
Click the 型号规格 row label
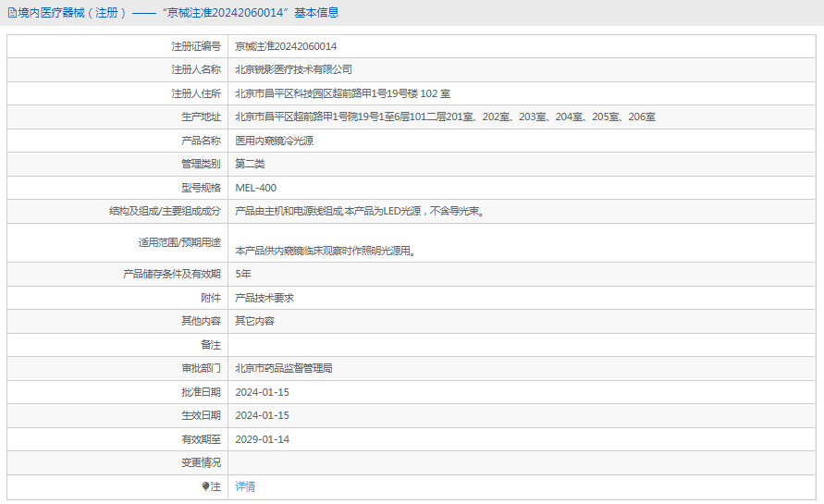click(x=202, y=188)
